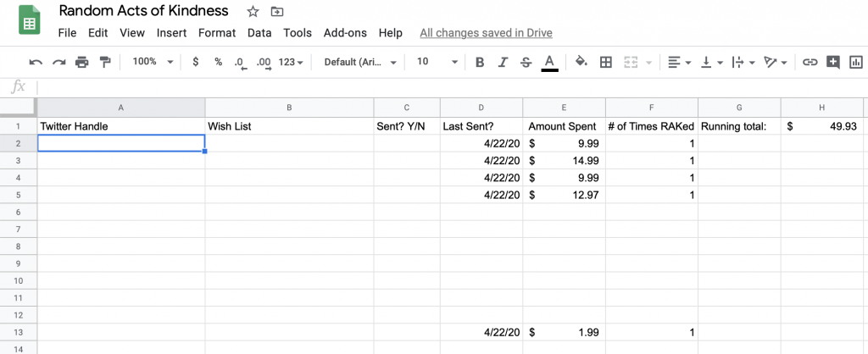This screenshot has height=354, width=868.
Task: Click the Print icon in toolbar
Action: tap(82, 62)
